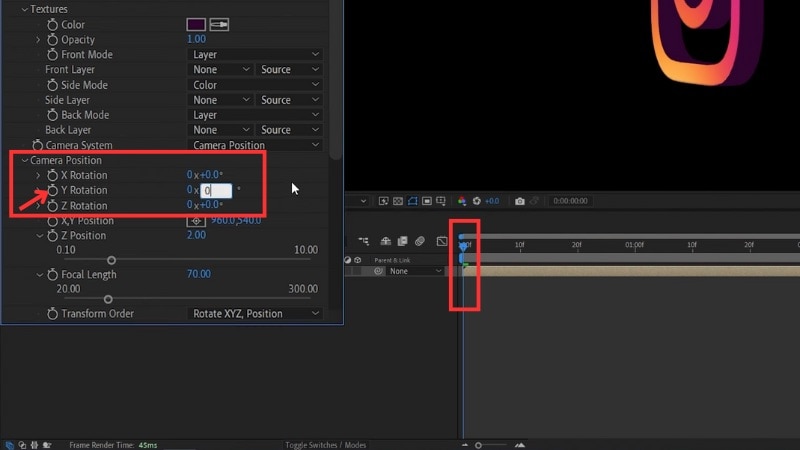The height and width of the screenshot is (450, 800).
Task: Click the In/Out/Duration pane braces icon
Action: click(x=34, y=445)
